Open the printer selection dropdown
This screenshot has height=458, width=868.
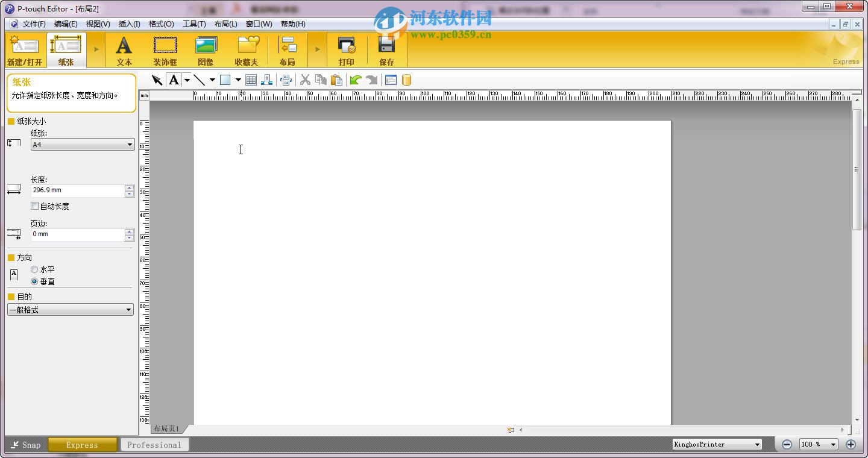[x=758, y=444]
